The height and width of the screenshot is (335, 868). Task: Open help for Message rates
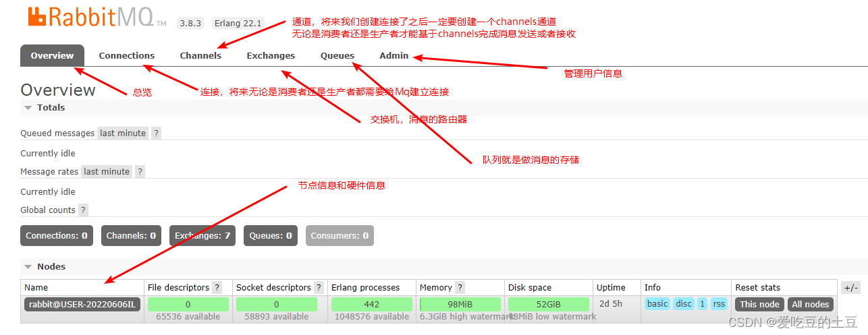tap(140, 171)
